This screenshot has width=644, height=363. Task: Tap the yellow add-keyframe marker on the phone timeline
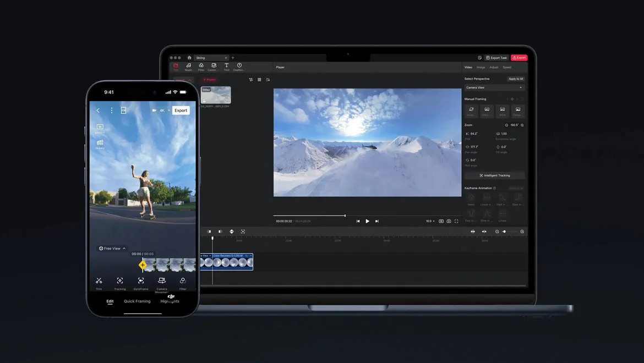tap(143, 265)
